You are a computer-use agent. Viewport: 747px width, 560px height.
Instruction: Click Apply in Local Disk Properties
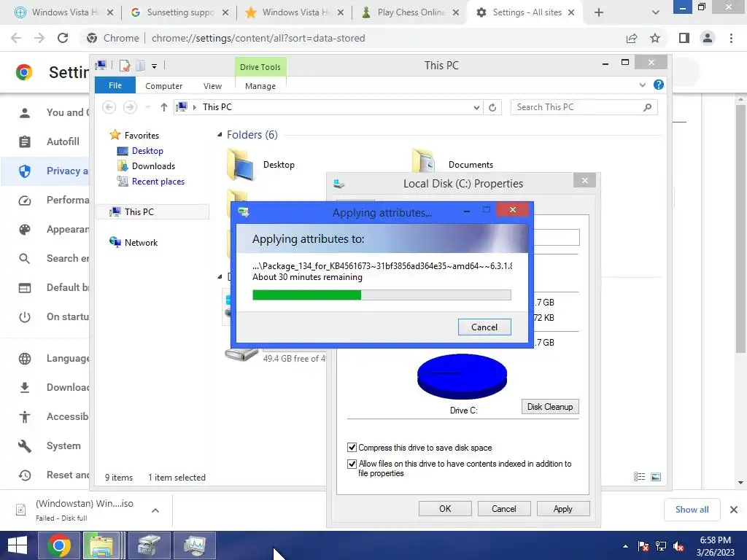click(x=562, y=508)
